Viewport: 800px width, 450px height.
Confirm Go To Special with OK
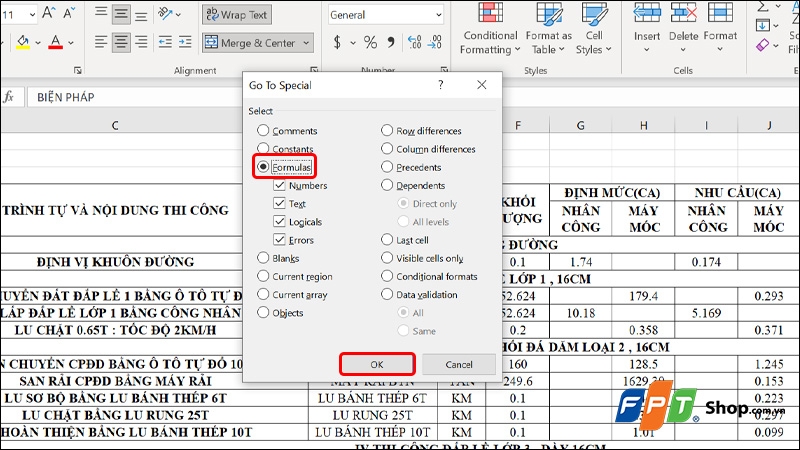point(377,364)
